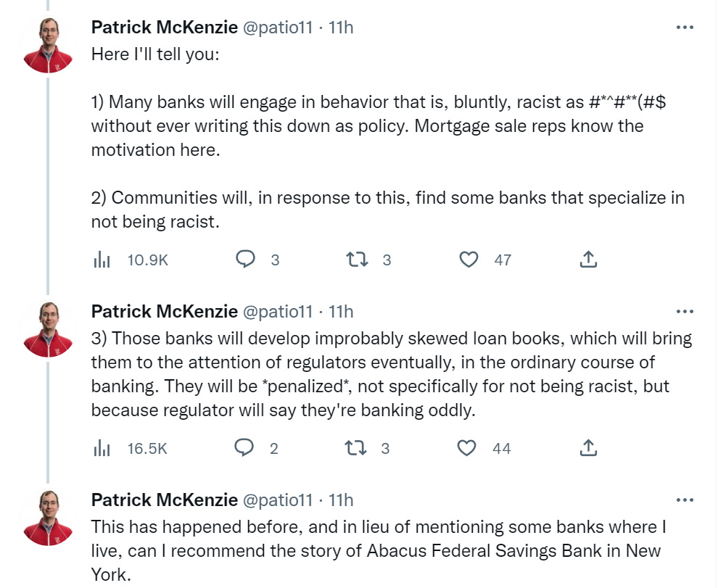
Task: Open Patrick McKenzie's avatar on the Abacus tweet
Action: (x=47, y=518)
